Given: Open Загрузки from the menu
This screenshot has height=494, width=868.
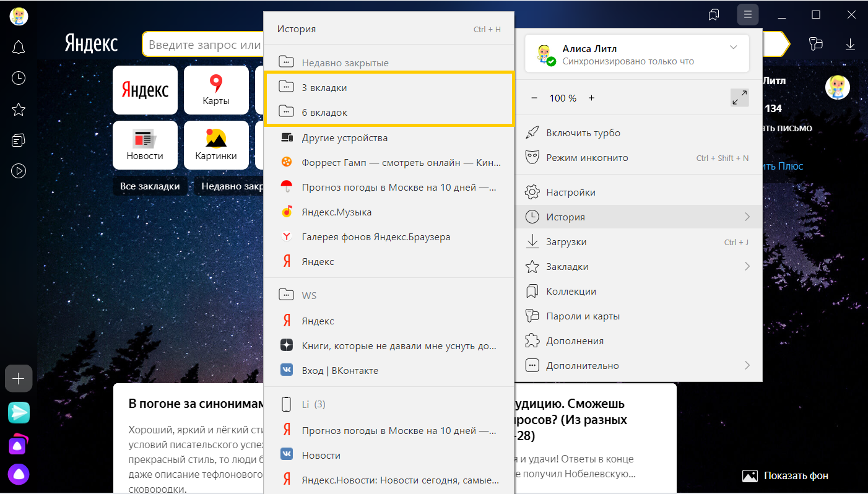Looking at the screenshot, I should pyautogui.click(x=638, y=241).
